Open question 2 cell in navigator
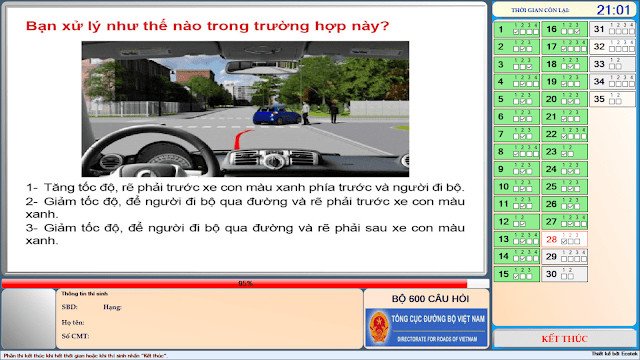This screenshot has width=640, height=360. [517, 47]
